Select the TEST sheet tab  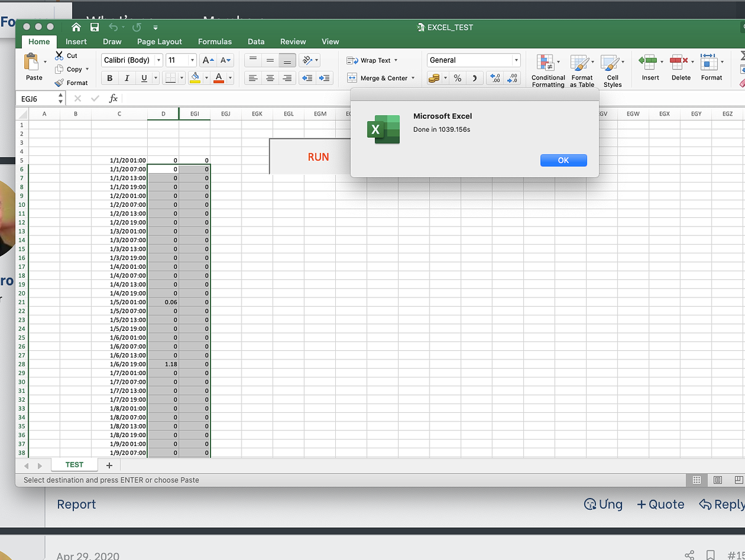74,464
